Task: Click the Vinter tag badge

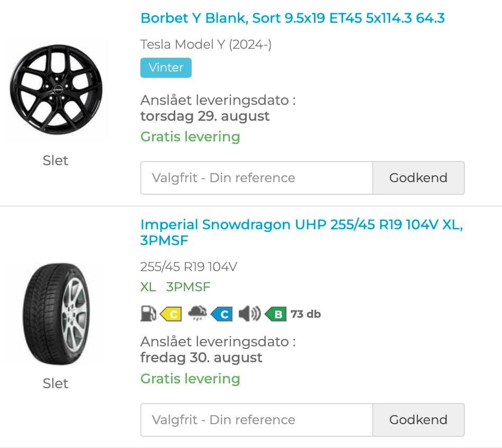Action: (166, 68)
